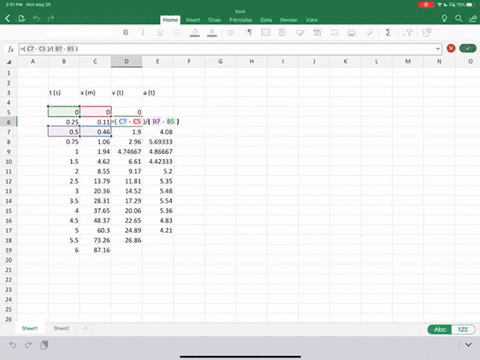Click the select all corner triangle
The width and height of the screenshot is (480, 360).
point(9,62)
